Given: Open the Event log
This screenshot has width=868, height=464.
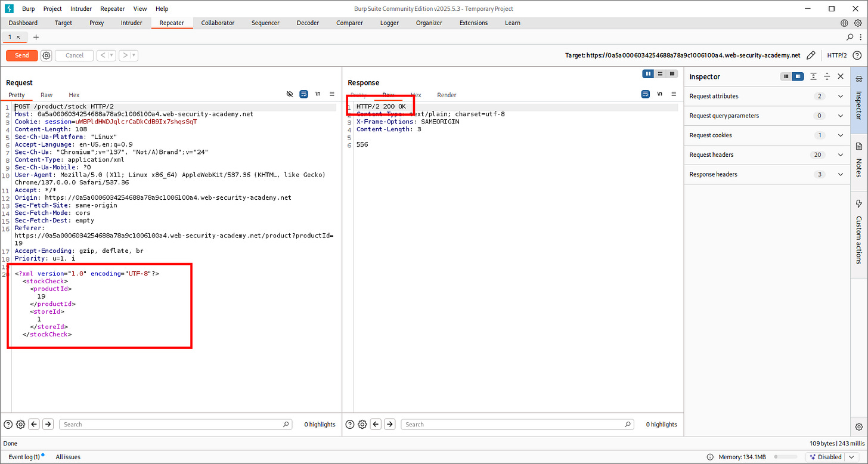Looking at the screenshot, I should pyautogui.click(x=24, y=457).
